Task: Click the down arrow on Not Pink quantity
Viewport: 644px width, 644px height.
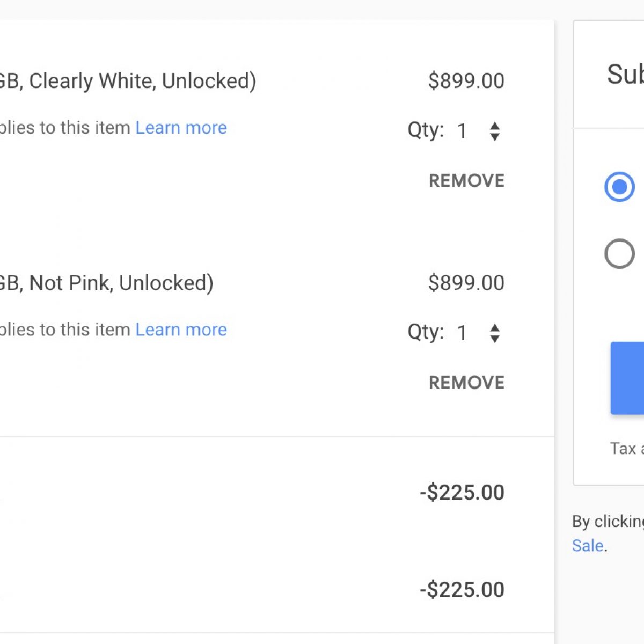Action: click(x=495, y=339)
